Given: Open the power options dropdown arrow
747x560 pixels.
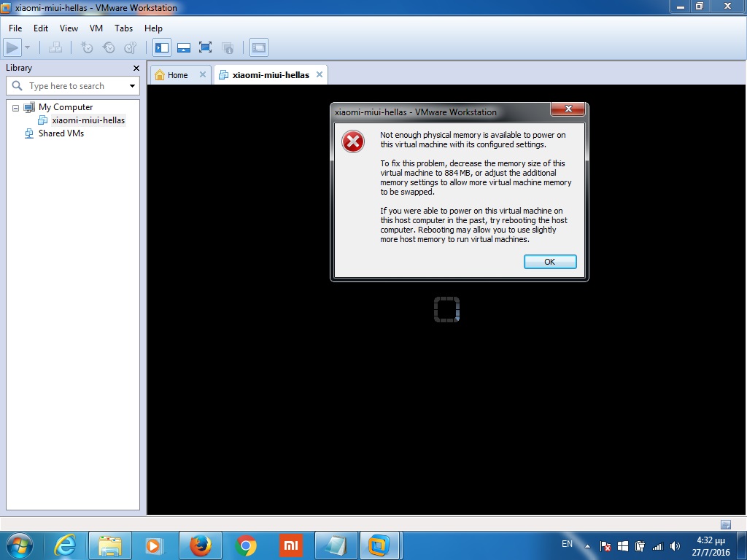Looking at the screenshot, I should (x=27, y=47).
